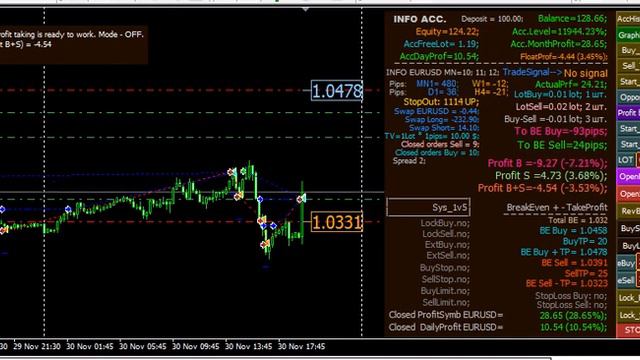
Task: Click the LOT button
Action: tap(625, 160)
